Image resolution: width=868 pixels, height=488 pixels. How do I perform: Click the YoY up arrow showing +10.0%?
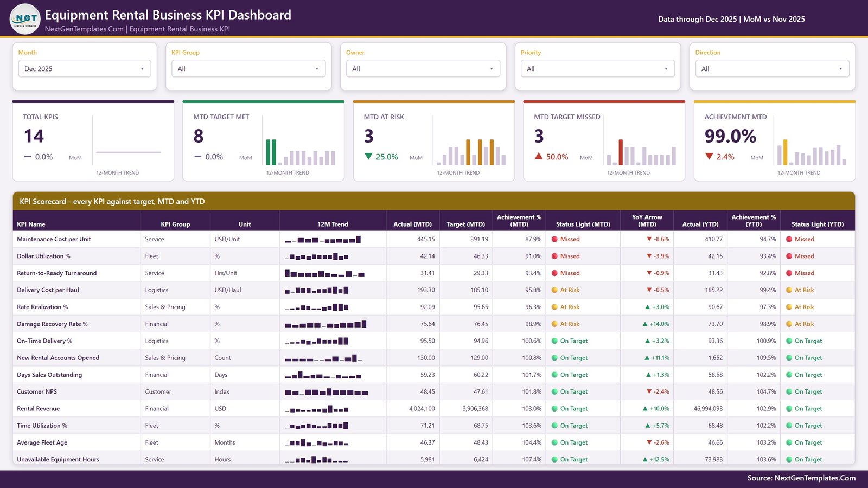644,409
